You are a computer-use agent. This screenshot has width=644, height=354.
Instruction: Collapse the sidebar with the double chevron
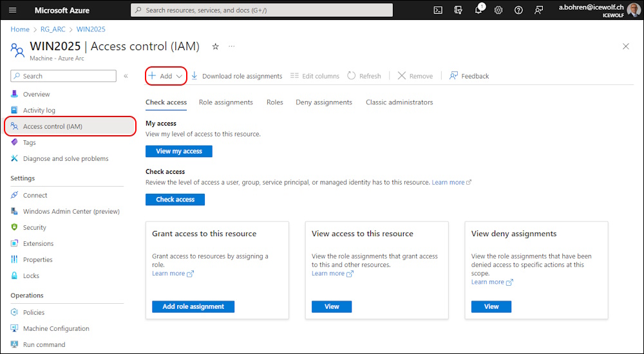126,76
